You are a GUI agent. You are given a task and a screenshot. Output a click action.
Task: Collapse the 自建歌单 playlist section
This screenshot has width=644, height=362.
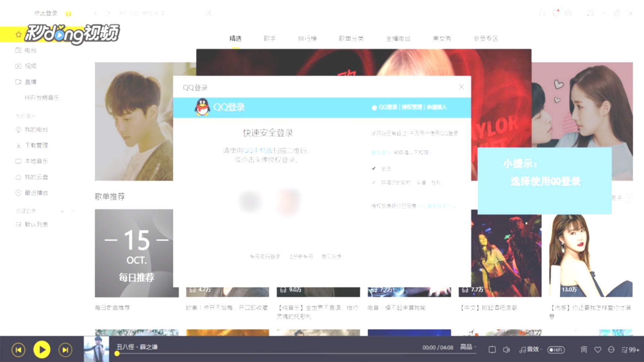click(73, 211)
